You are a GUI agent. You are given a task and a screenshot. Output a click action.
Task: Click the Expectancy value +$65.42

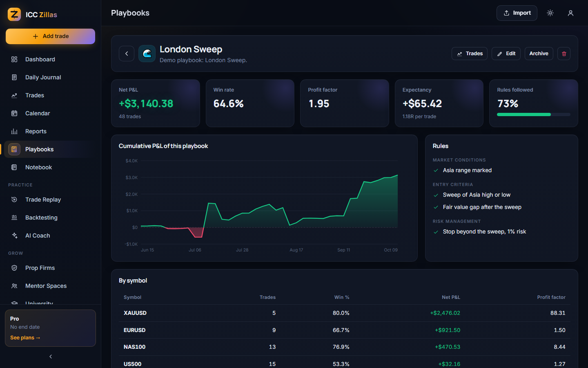[x=422, y=104]
